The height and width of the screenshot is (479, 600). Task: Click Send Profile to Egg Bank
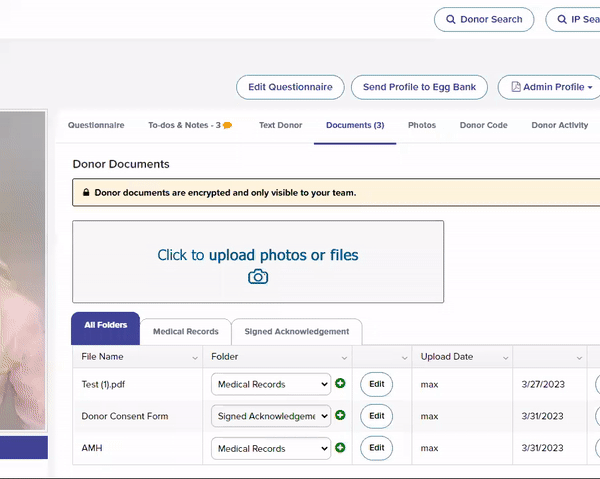tap(419, 88)
